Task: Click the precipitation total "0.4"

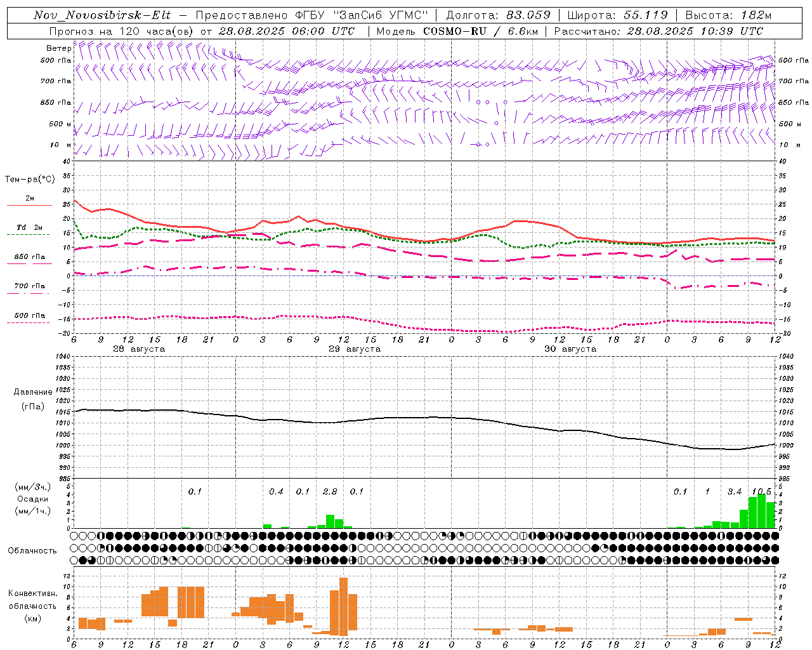Action: coord(276,491)
